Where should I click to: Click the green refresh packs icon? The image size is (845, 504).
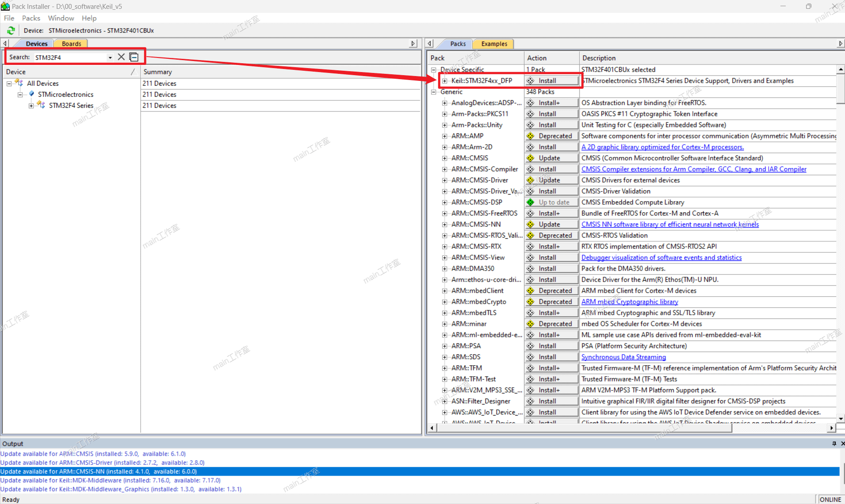click(11, 31)
